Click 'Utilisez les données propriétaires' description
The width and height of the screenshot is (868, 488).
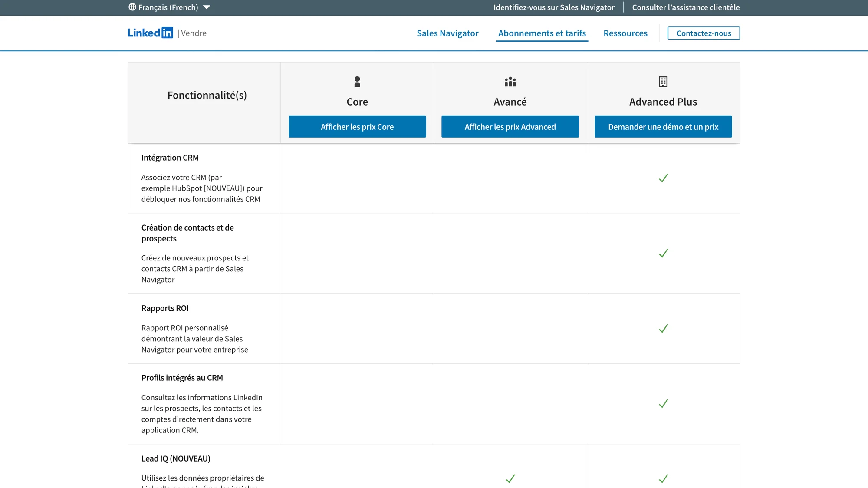click(203, 481)
